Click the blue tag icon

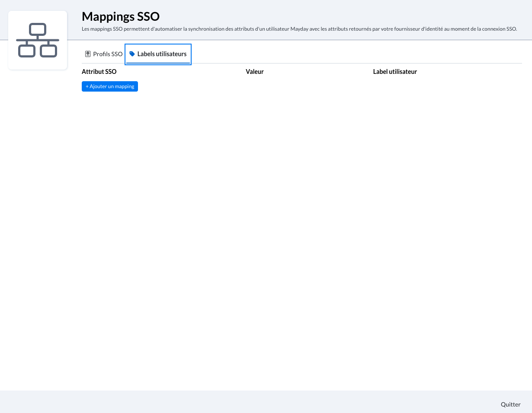pyautogui.click(x=132, y=54)
